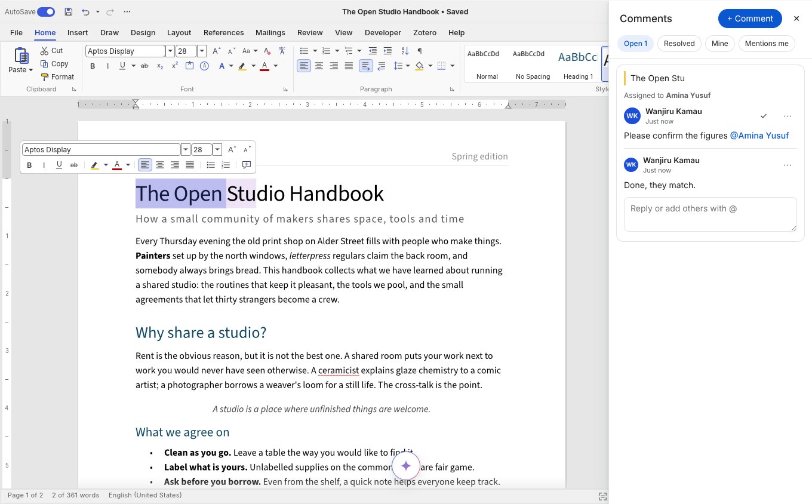Click the @Amina Yusuf mention link
This screenshot has width=812, height=504.
[x=759, y=136]
